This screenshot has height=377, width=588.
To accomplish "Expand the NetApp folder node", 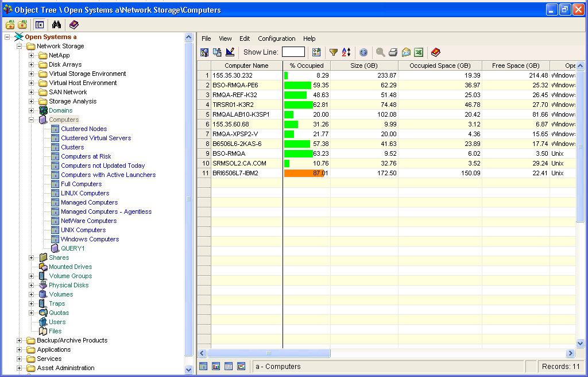I will 32,55.
